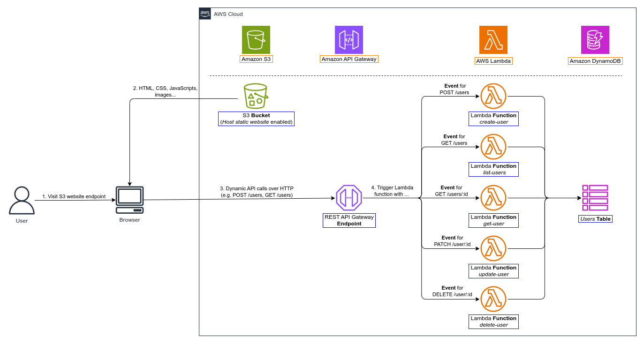The width and height of the screenshot is (644, 344).
Task: Click the AWS Cloud logo icon
Action: [x=205, y=14]
